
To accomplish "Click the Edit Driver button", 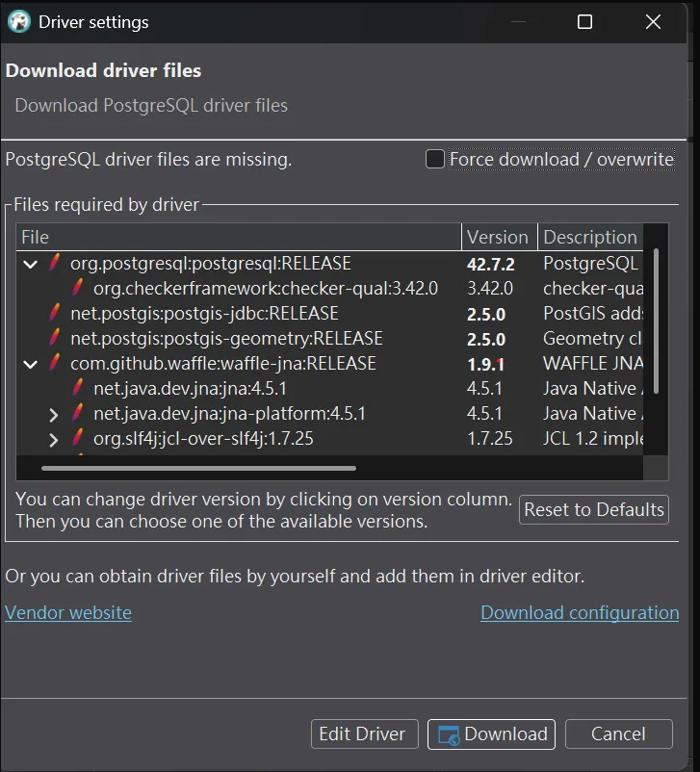I will click(365, 734).
